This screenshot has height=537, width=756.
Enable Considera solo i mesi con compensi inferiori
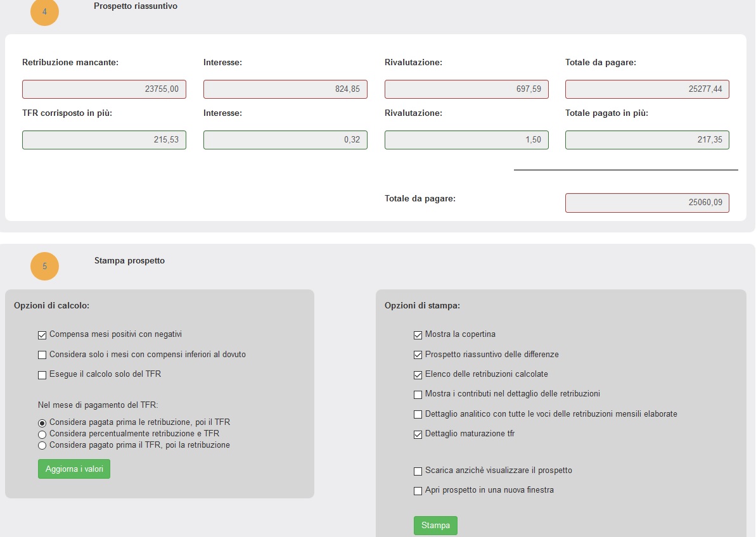(42, 355)
